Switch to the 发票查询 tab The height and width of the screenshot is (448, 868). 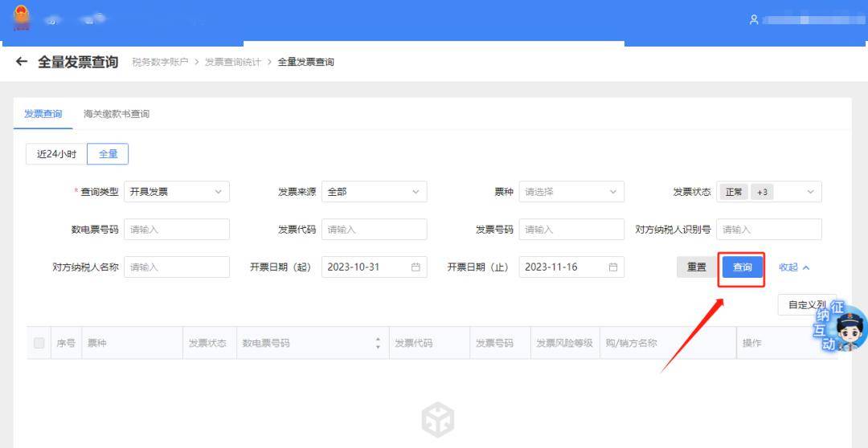[43, 114]
